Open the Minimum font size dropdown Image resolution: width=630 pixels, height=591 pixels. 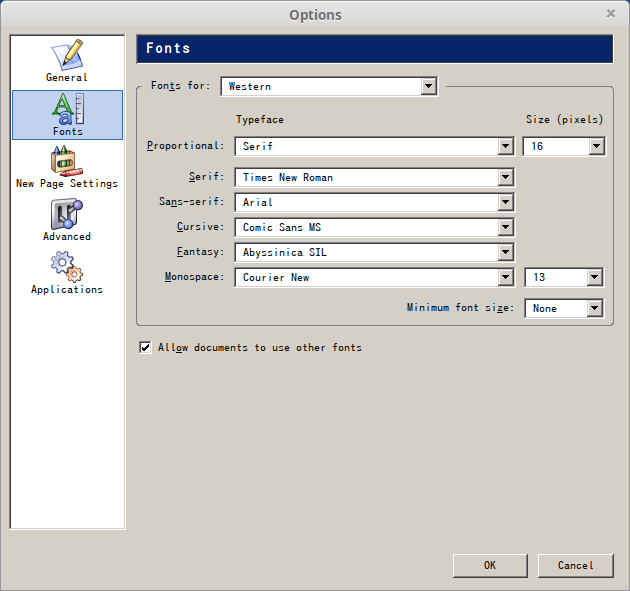pos(564,308)
